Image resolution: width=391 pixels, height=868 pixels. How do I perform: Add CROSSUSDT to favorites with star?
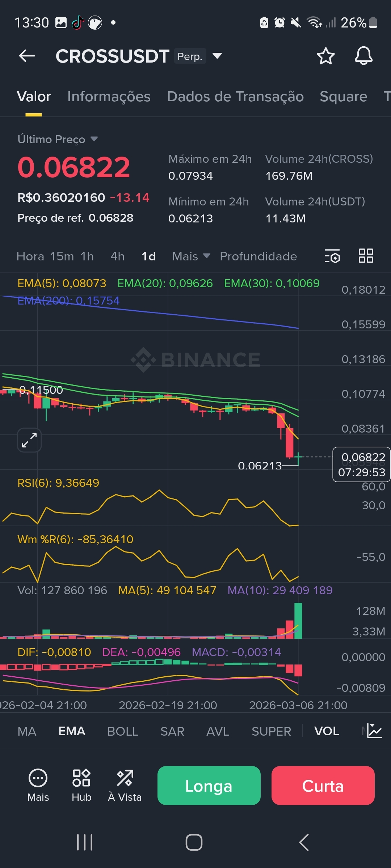click(x=325, y=56)
